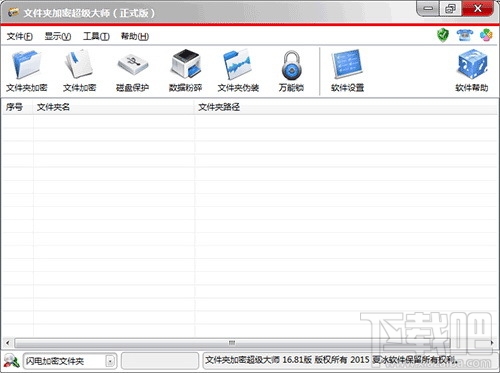Open 软件设置 software settings
This screenshot has width=500, height=373.
click(347, 71)
